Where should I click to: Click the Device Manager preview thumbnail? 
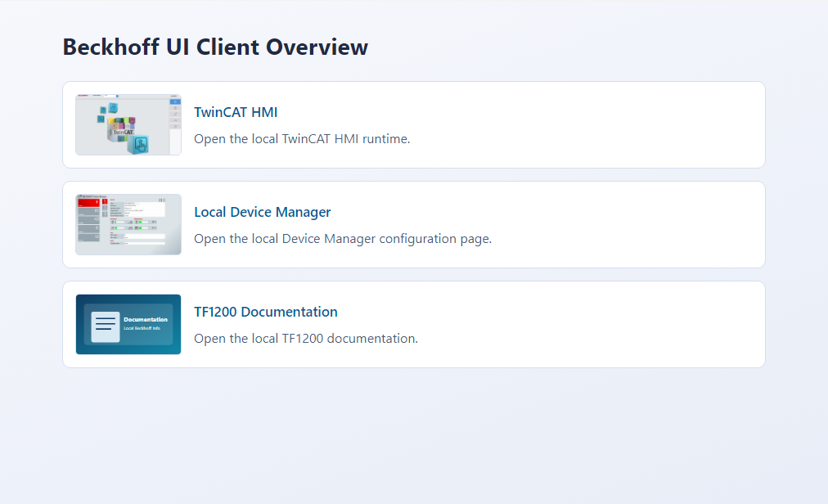128,224
